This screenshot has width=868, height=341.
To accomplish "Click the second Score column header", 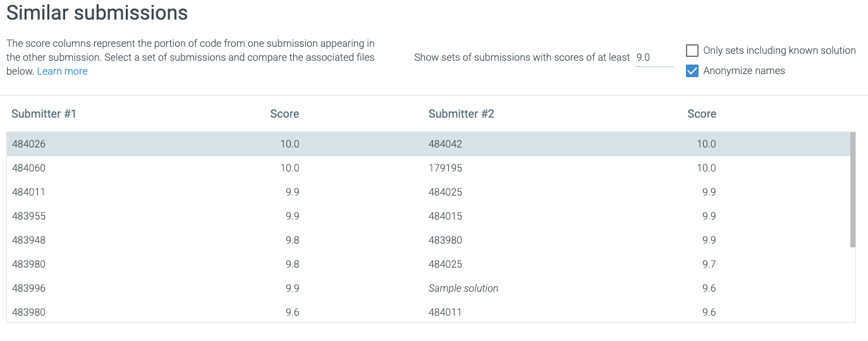I will tap(702, 114).
